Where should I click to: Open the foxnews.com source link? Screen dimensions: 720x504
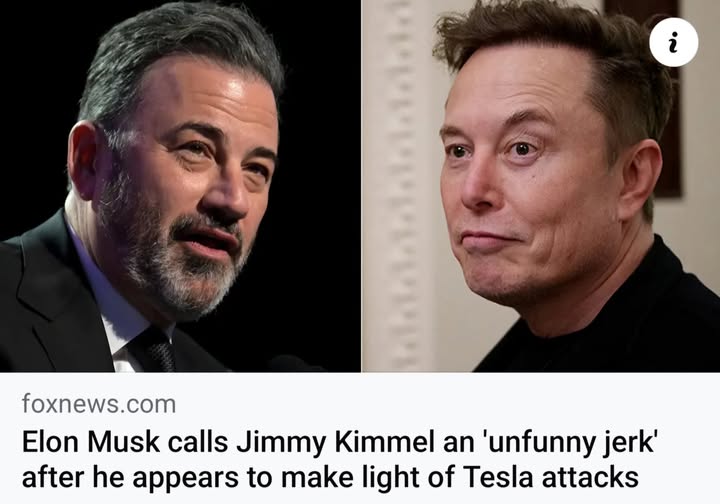(99, 404)
